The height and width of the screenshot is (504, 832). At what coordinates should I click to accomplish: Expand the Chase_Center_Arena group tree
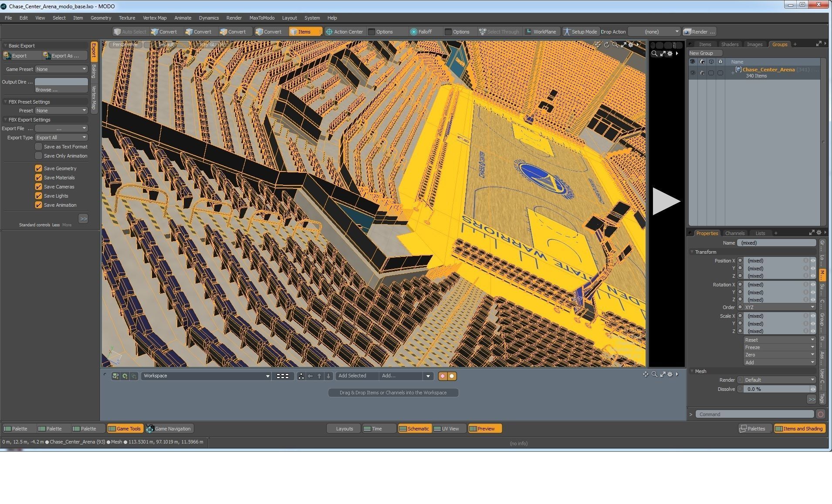pyautogui.click(x=733, y=73)
